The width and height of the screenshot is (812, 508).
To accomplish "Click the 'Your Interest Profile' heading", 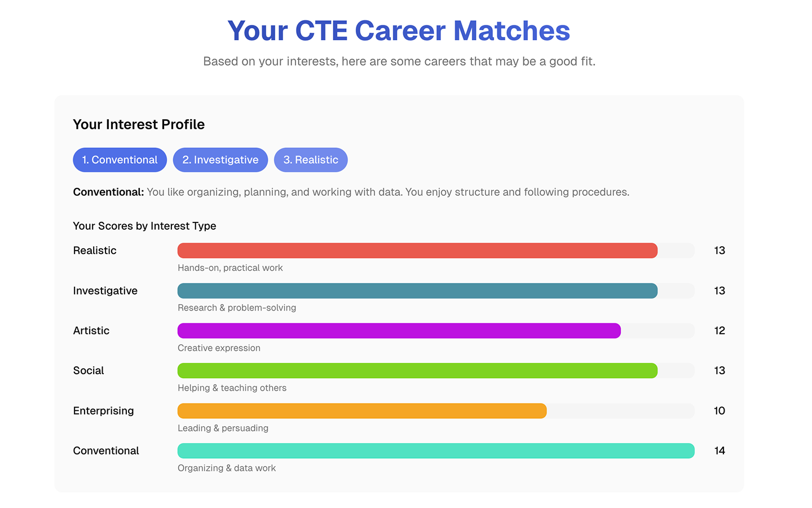I will pos(139,124).
